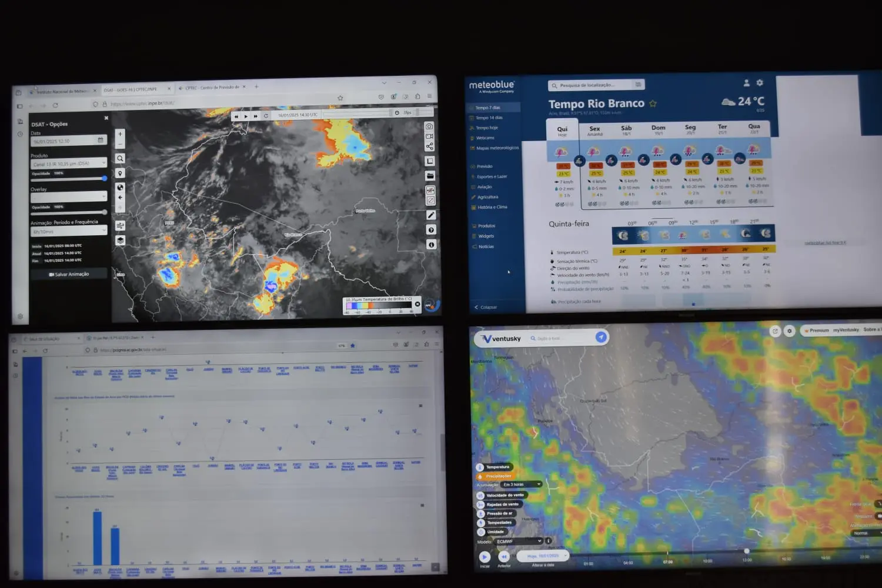Favorite Rio Branco with the star icon

click(x=653, y=104)
